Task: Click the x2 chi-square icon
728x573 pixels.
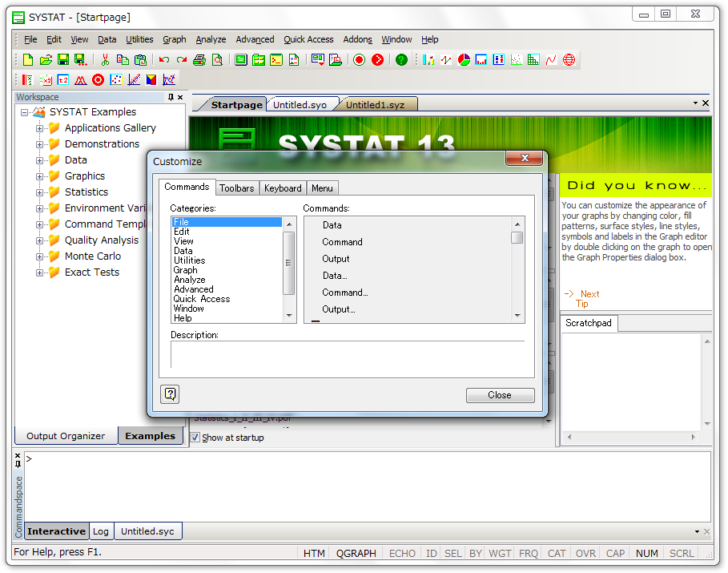Action: point(46,80)
